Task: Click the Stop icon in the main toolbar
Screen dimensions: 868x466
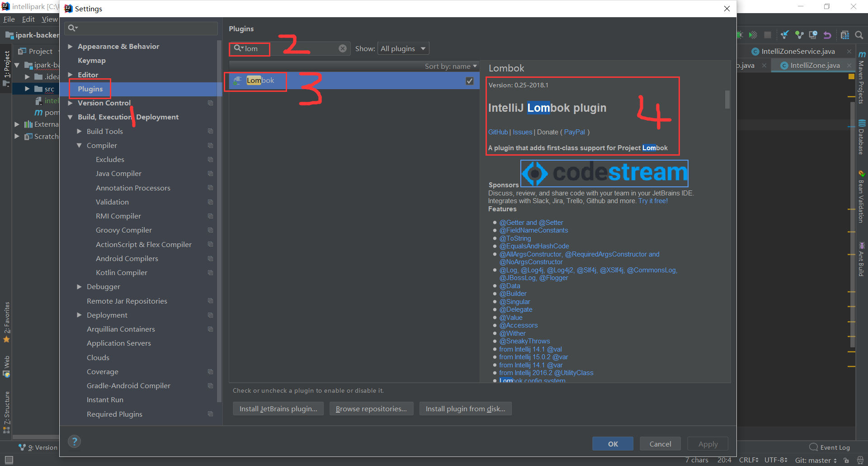Action: 767,35
